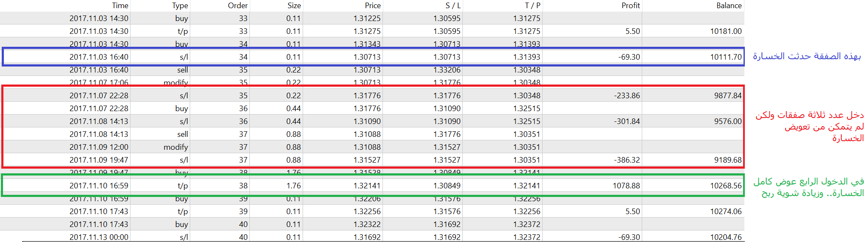Select the Price column header
Image resolution: width=868 pixels, height=242 pixels.
373,6
